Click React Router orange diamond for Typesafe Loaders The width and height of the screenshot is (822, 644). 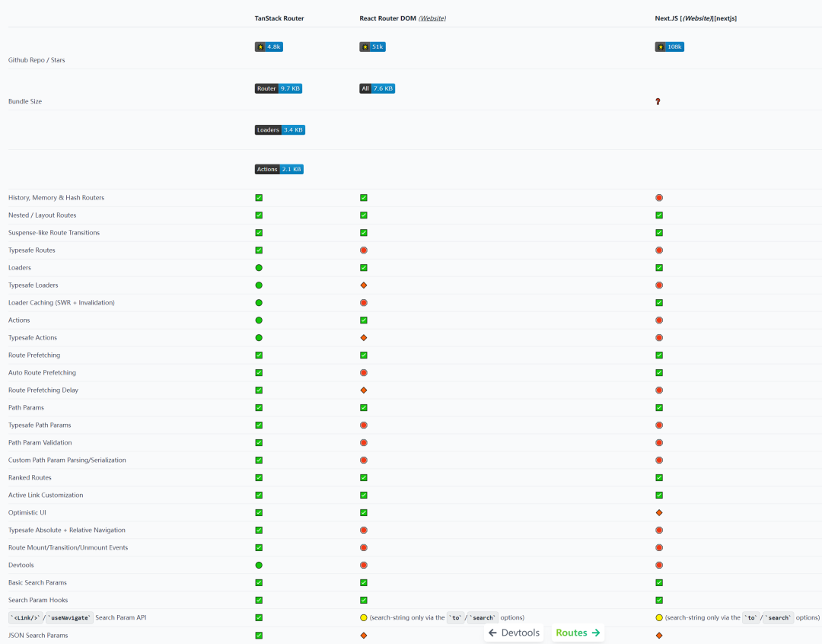[364, 285]
